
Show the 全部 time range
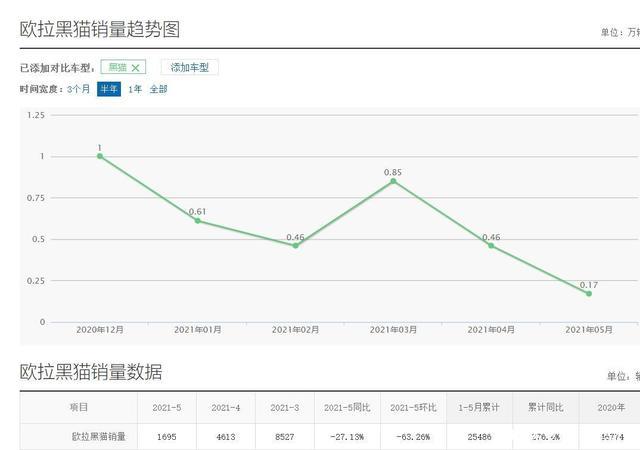(158, 89)
